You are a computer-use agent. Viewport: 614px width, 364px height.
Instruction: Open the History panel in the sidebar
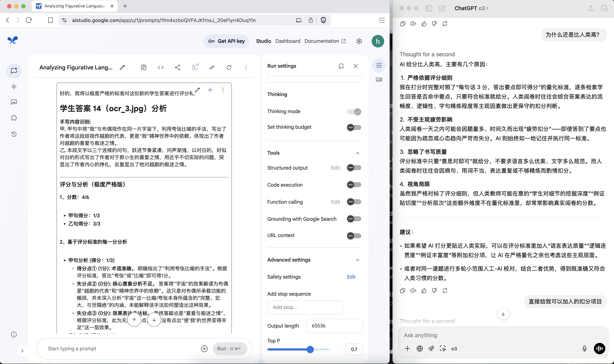click(14, 134)
